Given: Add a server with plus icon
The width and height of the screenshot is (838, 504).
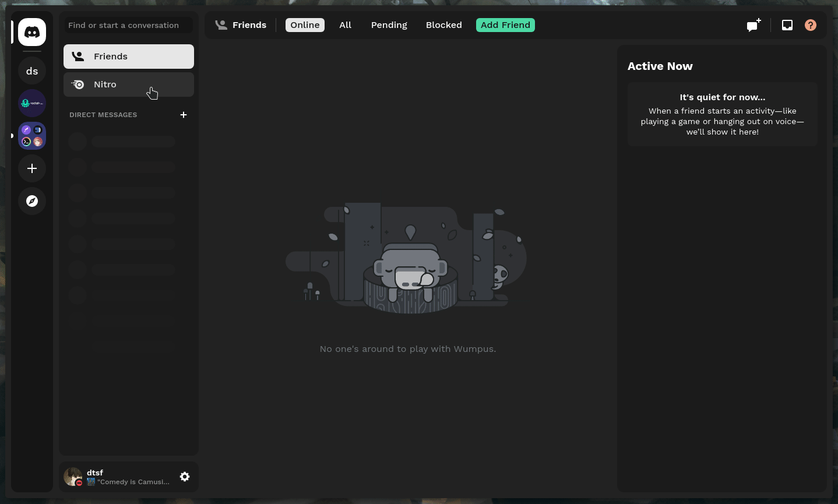Looking at the screenshot, I should point(32,168).
